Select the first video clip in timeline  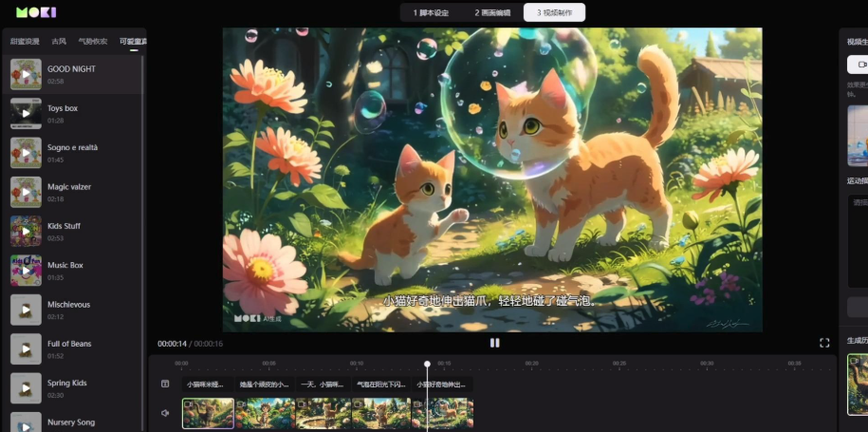click(x=208, y=413)
